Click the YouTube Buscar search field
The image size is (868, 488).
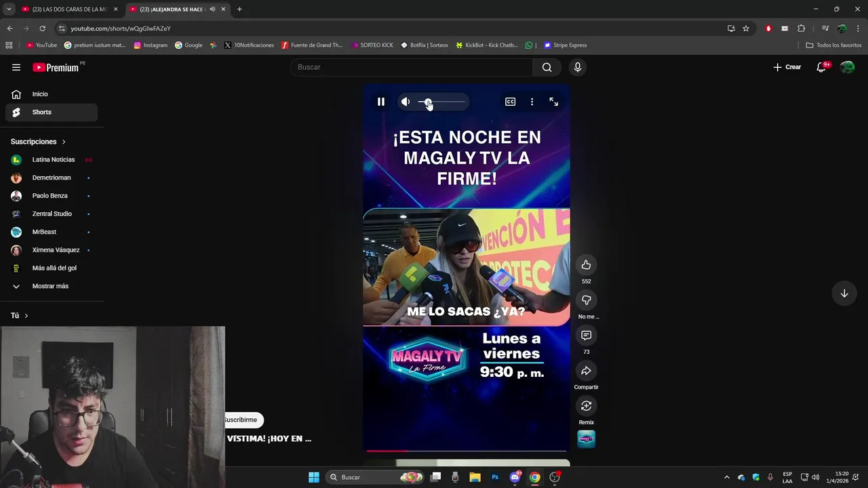pyautogui.click(x=412, y=67)
